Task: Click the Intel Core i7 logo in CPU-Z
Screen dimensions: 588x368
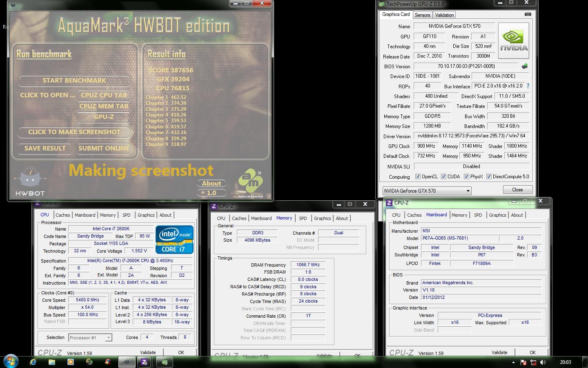Action: click(x=174, y=239)
